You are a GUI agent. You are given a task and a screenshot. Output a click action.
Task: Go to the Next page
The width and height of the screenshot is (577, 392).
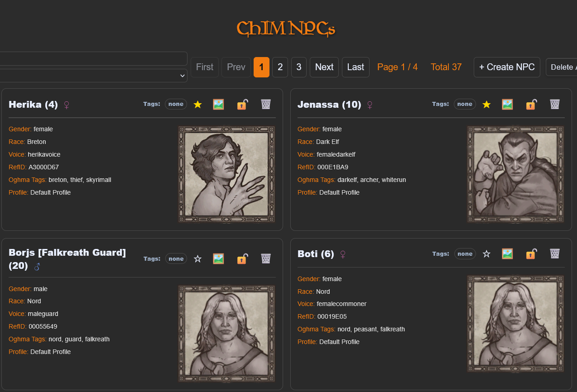tap(324, 67)
